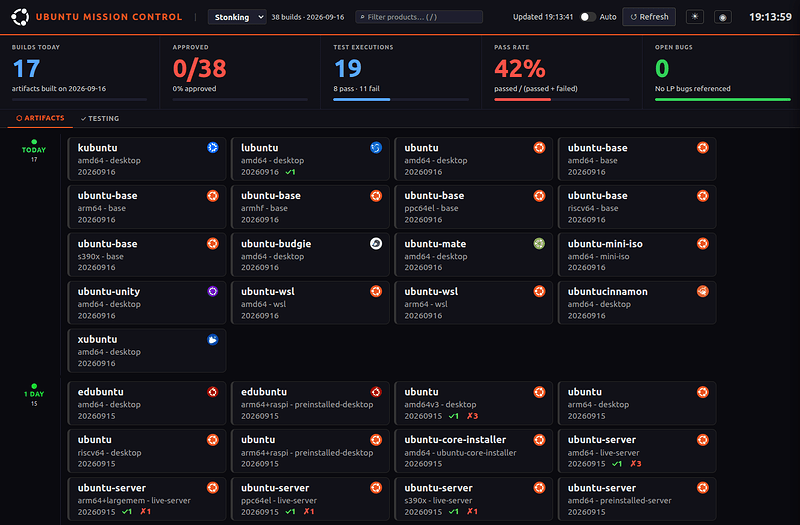Screen dimensions: 800x525
Task: Click the Updated 19:13:41 timestamp
Action: 542,17
